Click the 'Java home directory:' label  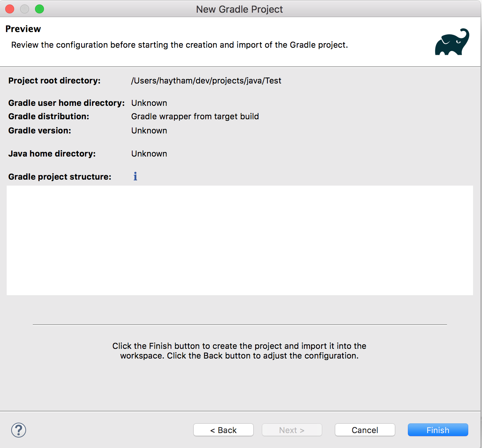pos(52,154)
